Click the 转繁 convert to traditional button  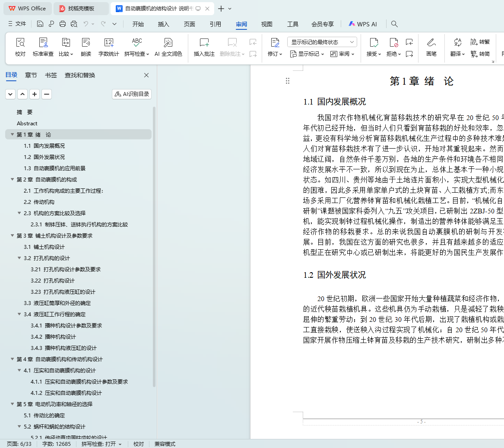pyautogui.click(x=480, y=42)
